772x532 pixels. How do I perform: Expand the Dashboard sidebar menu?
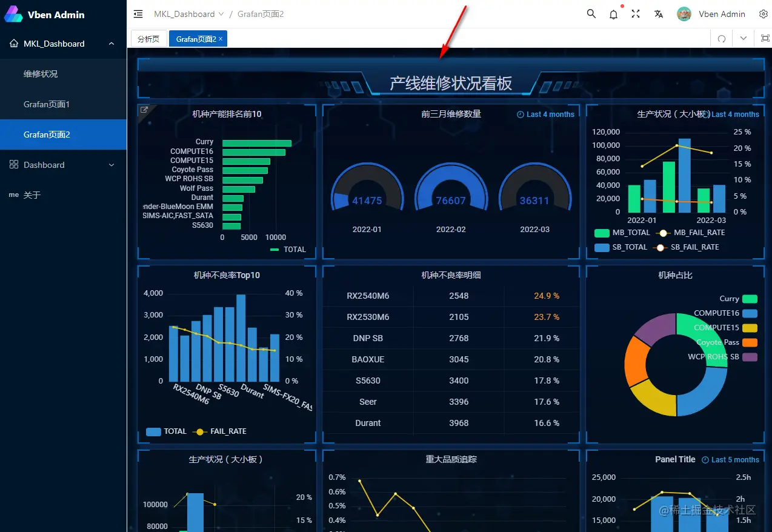coord(111,165)
